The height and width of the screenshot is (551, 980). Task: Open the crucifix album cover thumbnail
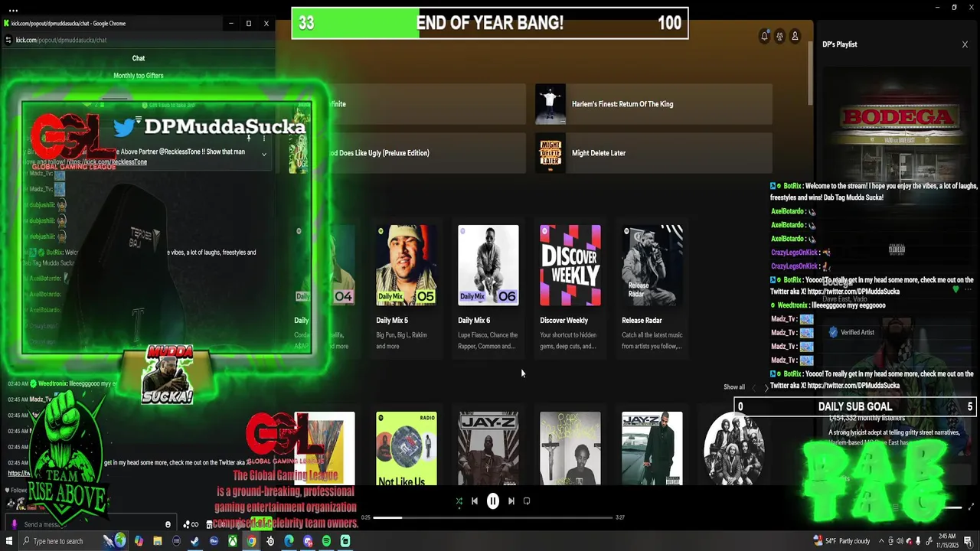tap(570, 448)
